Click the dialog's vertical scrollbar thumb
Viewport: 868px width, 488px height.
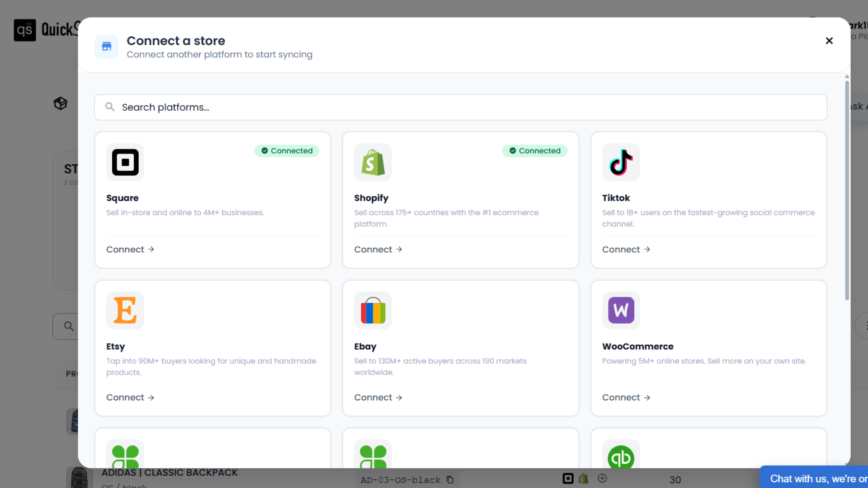(x=847, y=190)
